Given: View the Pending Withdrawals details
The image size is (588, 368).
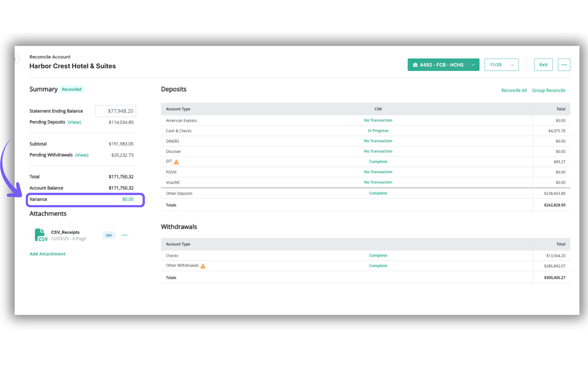Looking at the screenshot, I should click(x=81, y=155).
